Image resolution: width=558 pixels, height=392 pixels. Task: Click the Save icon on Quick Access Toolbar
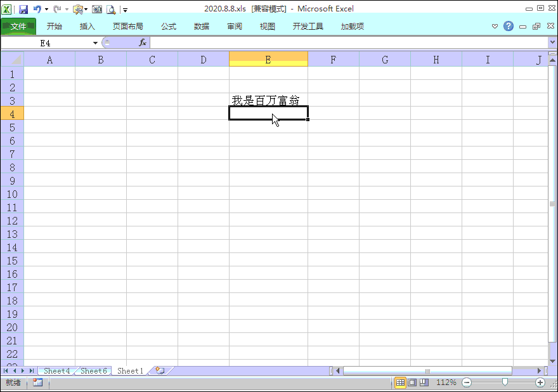pyautogui.click(x=23, y=9)
